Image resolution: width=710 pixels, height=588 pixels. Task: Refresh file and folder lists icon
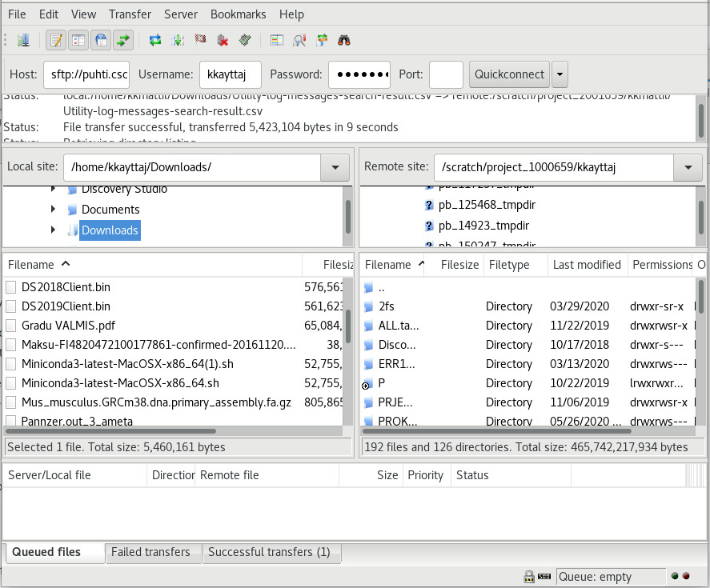point(155,40)
